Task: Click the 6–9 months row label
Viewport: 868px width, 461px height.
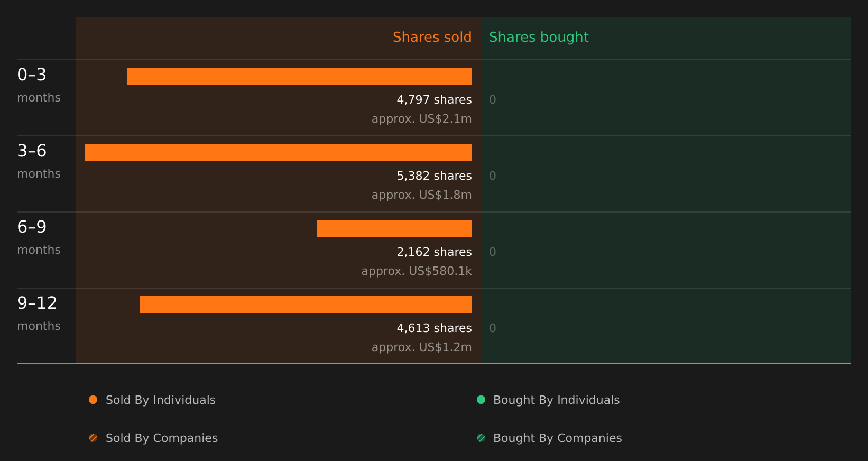Action: [x=39, y=237]
